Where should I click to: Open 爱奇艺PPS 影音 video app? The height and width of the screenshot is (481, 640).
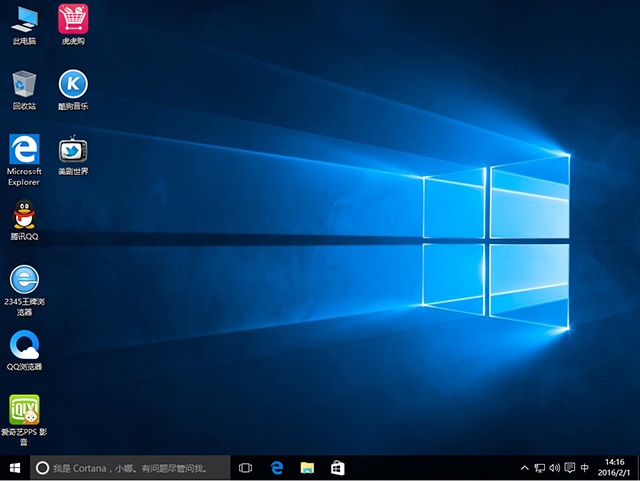tap(24, 410)
